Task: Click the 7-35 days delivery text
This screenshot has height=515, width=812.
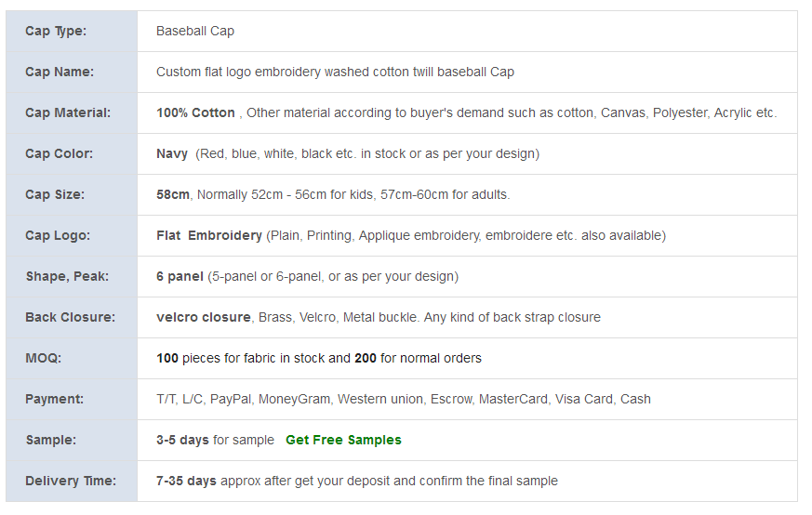Action: tap(186, 481)
